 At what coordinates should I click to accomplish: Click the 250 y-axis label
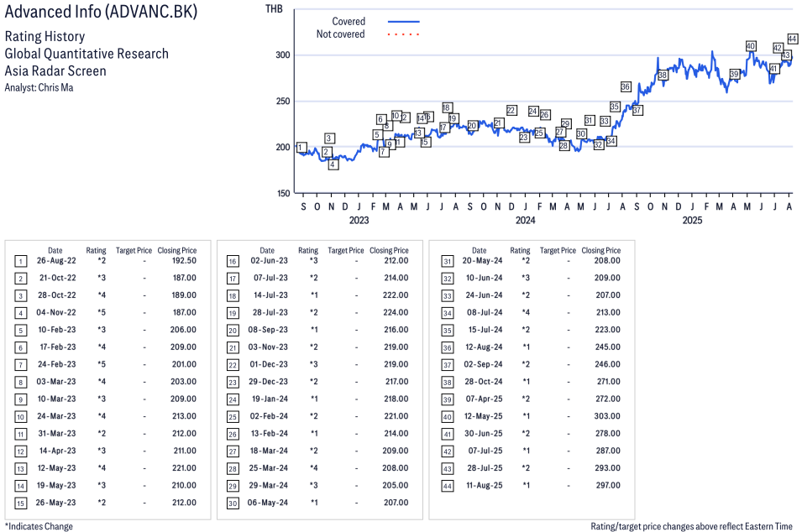(x=283, y=102)
